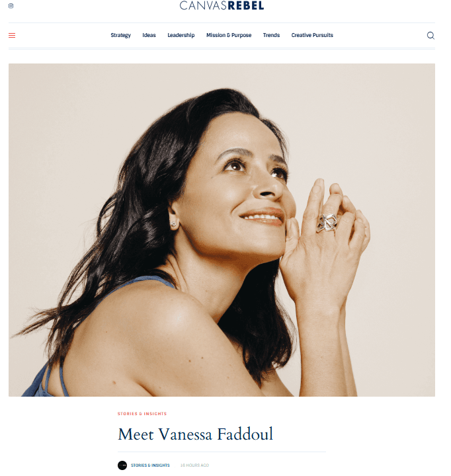Open Creative Pursuits section

pos(312,35)
